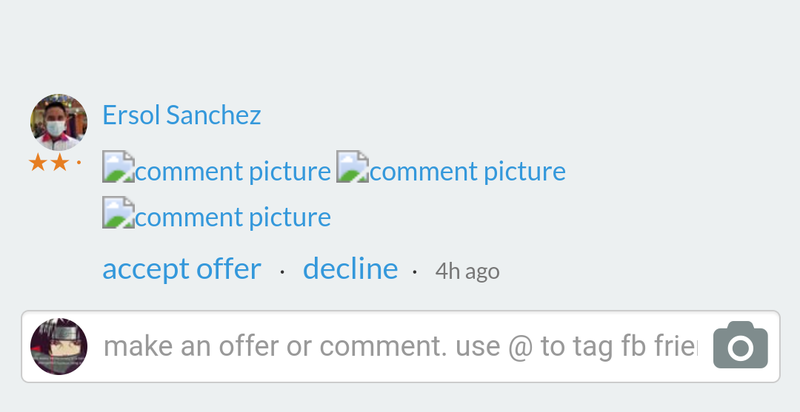
Task: Focus the 'make an offer or comment' field
Action: point(300,347)
